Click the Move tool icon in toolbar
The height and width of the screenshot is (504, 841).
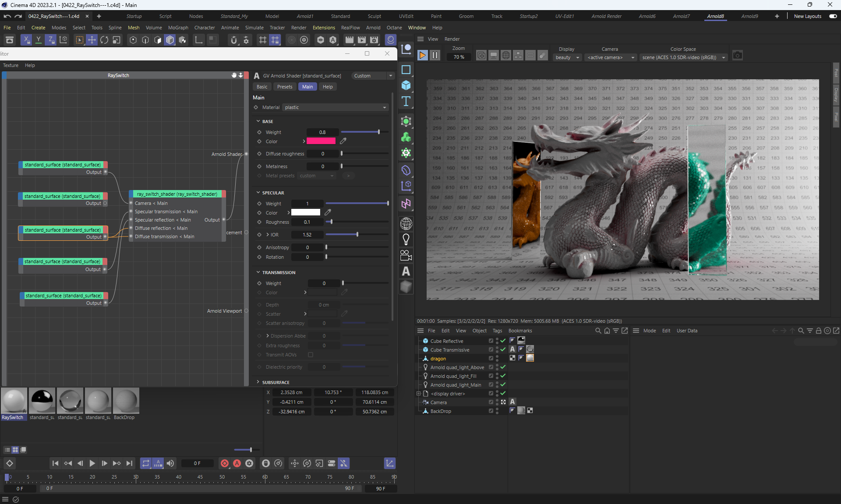pyautogui.click(x=92, y=40)
